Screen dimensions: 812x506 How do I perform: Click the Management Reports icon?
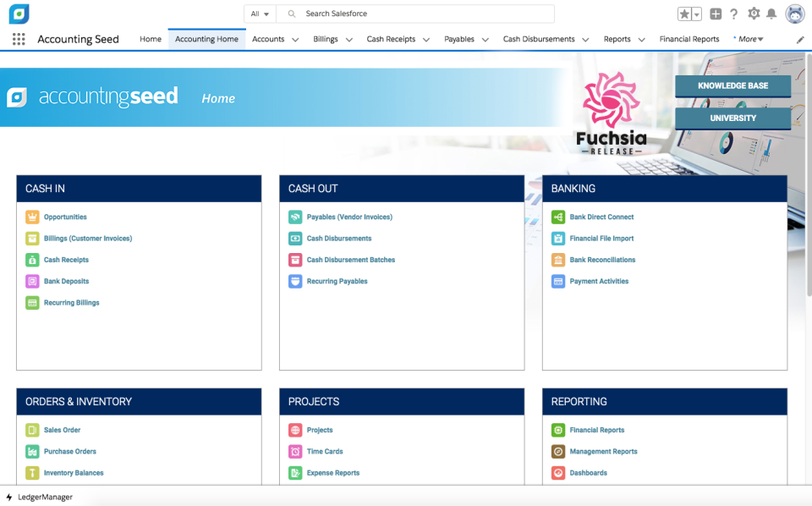coord(558,451)
